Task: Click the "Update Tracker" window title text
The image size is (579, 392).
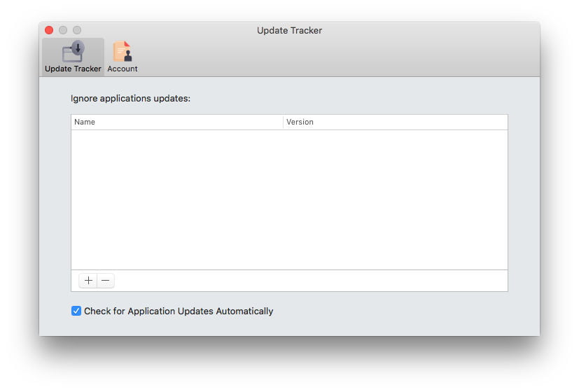Action: click(x=290, y=30)
